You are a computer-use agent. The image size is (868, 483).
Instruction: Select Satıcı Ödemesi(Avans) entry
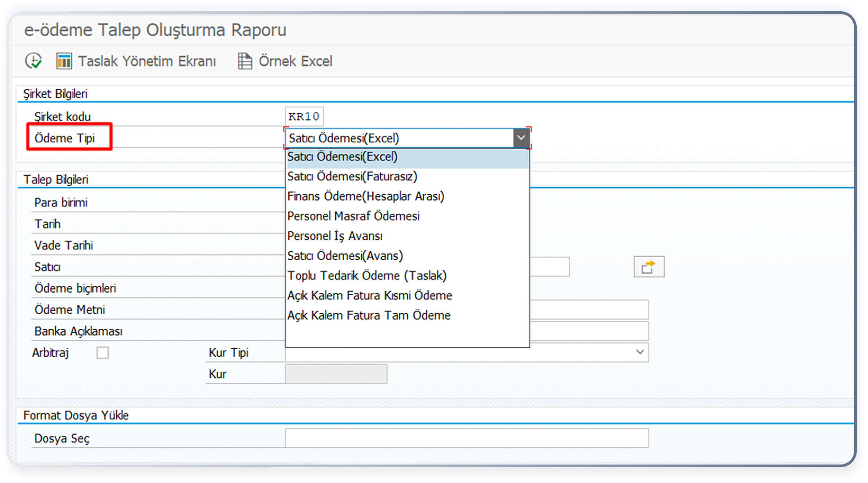pos(345,256)
